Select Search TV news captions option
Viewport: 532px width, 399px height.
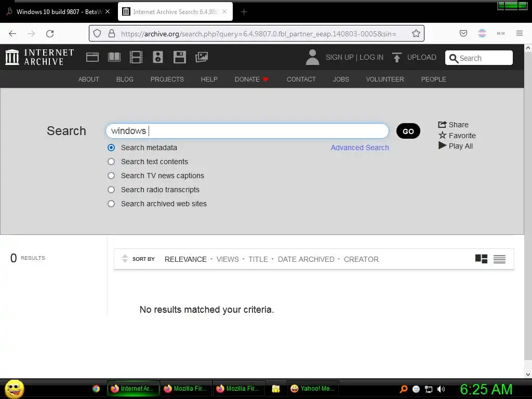pyautogui.click(x=111, y=176)
